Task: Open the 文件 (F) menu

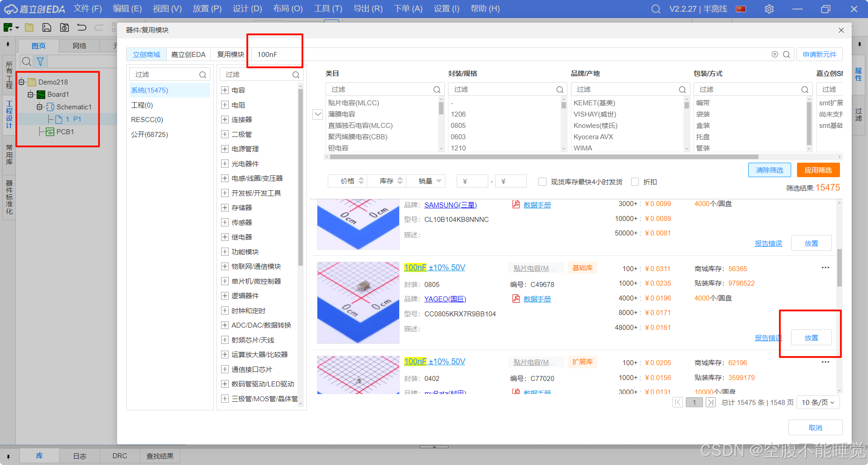Action: [x=88, y=9]
